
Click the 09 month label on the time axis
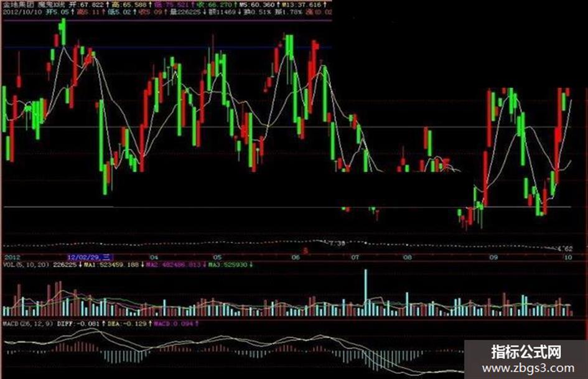493,258
